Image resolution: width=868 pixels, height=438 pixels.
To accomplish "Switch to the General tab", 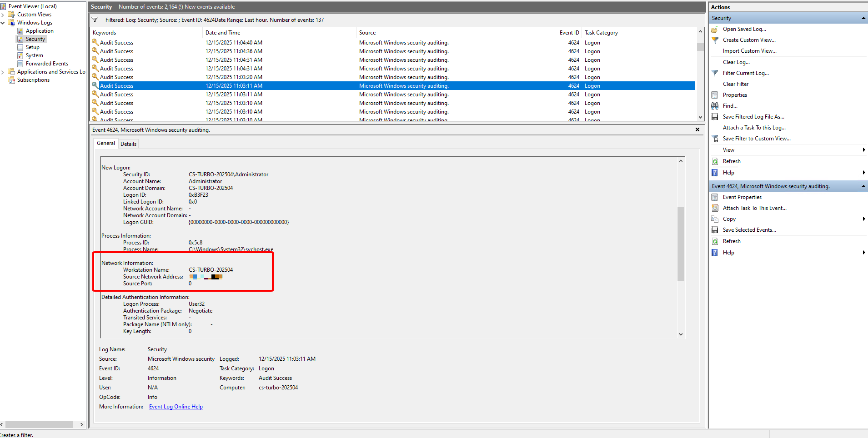I will [x=105, y=143].
